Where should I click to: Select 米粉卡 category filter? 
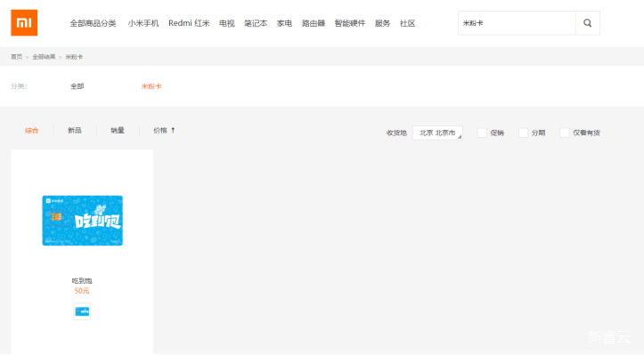tap(151, 86)
